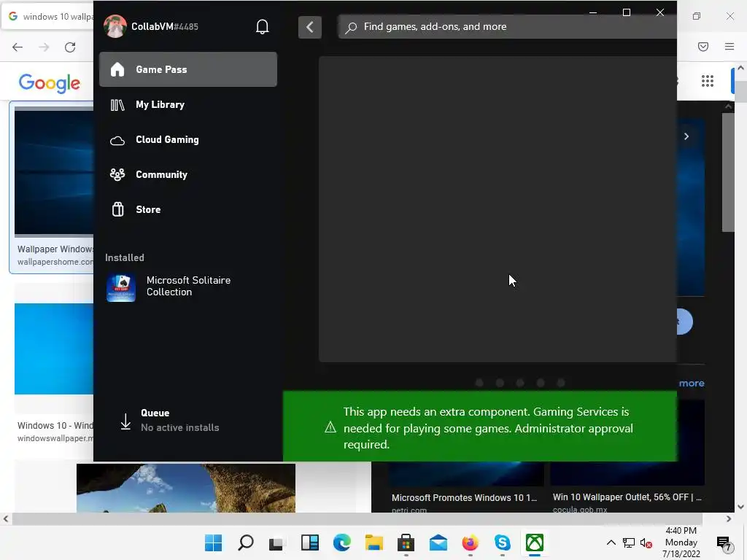Click the horizontal scrollbar left arrow

click(x=6, y=519)
